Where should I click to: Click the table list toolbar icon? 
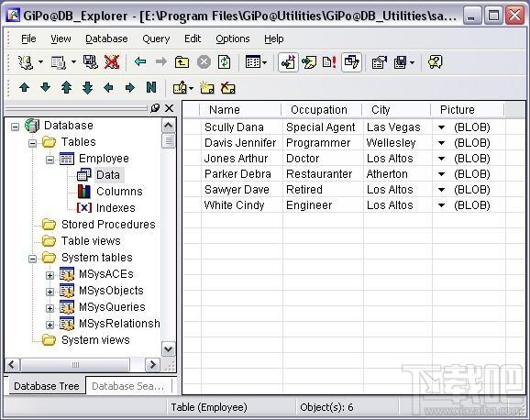pyautogui.click(x=59, y=62)
